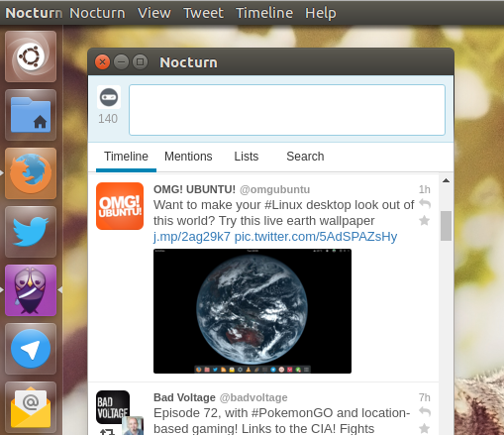This screenshot has width=504, height=435.
Task: Switch to the Mentions tab
Action: [x=188, y=157]
